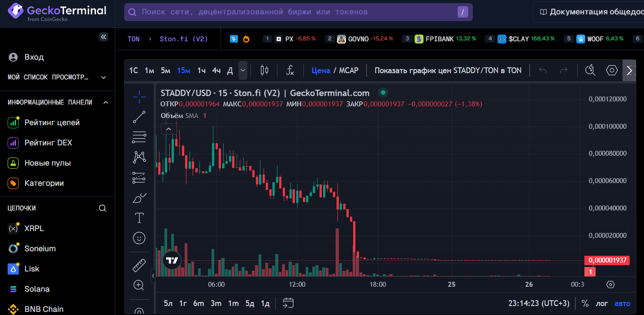The height and width of the screenshot is (315, 644).
Task: Open chart settings hexagon icon in toolbar
Action: coord(612,70)
